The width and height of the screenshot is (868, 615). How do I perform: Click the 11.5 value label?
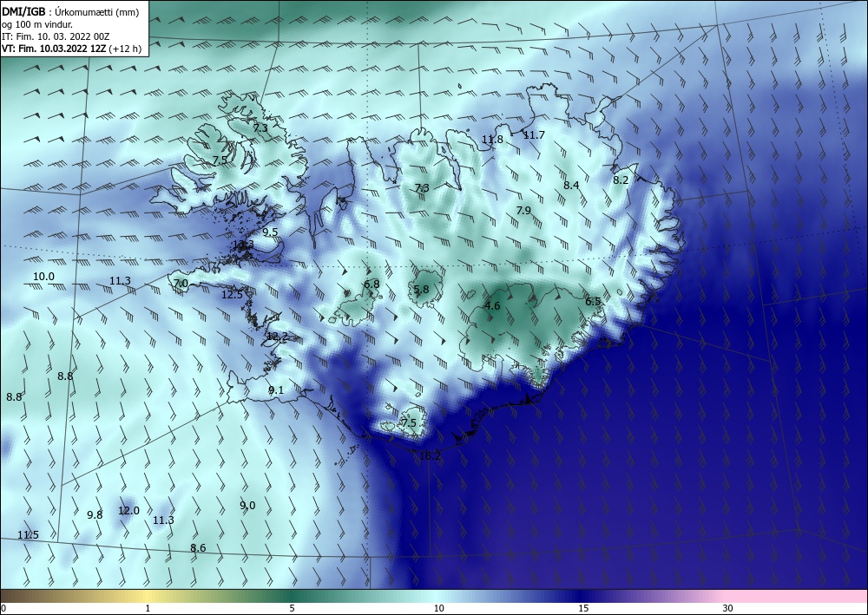click(x=29, y=535)
